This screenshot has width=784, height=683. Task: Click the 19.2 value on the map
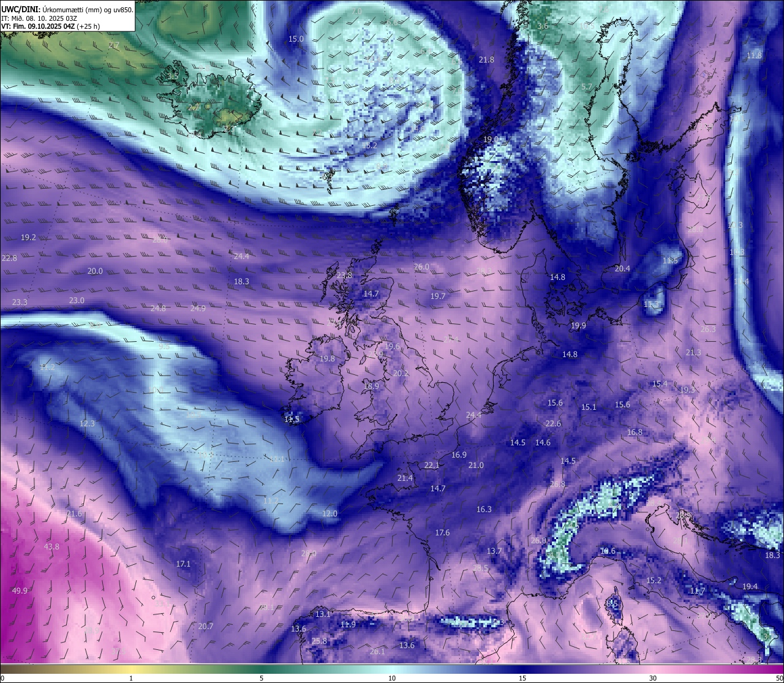click(x=28, y=238)
